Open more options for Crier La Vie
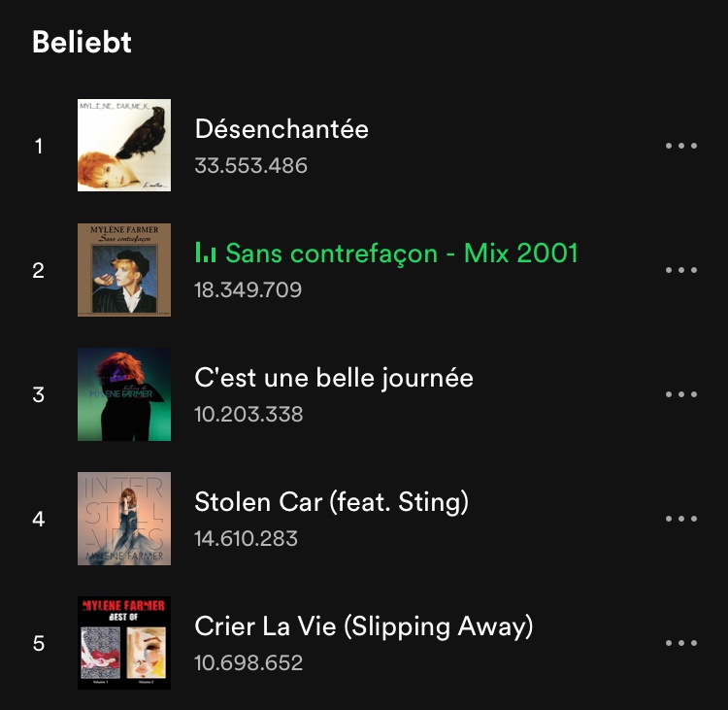The image size is (728, 710). click(681, 643)
